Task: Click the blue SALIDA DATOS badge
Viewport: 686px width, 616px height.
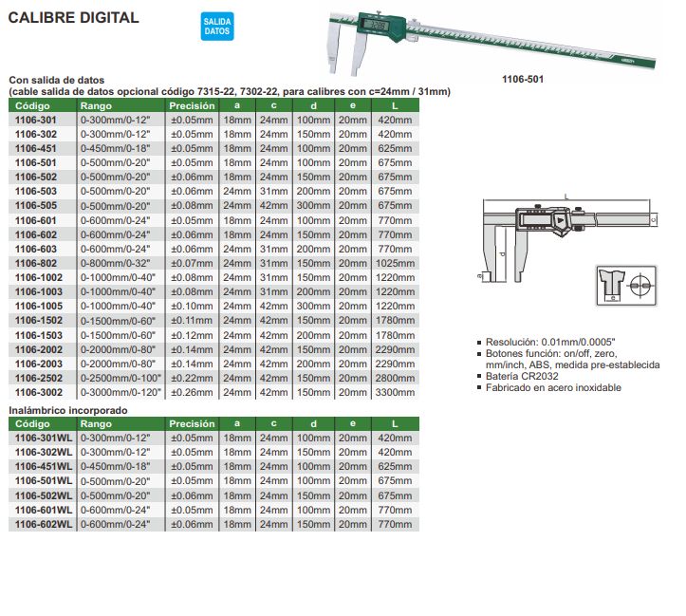Action: click(217, 27)
